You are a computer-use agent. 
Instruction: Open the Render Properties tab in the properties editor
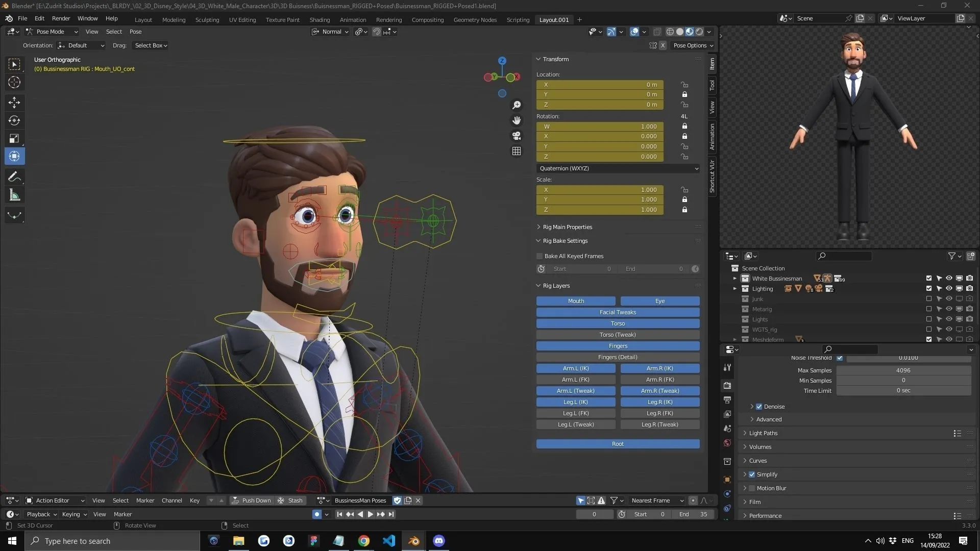point(727,385)
